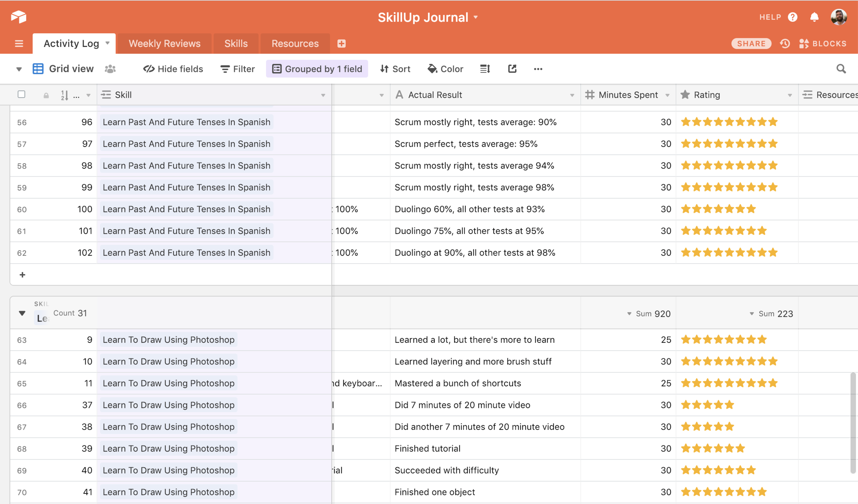
Task: Click the row height icon
Action: tap(485, 69)
